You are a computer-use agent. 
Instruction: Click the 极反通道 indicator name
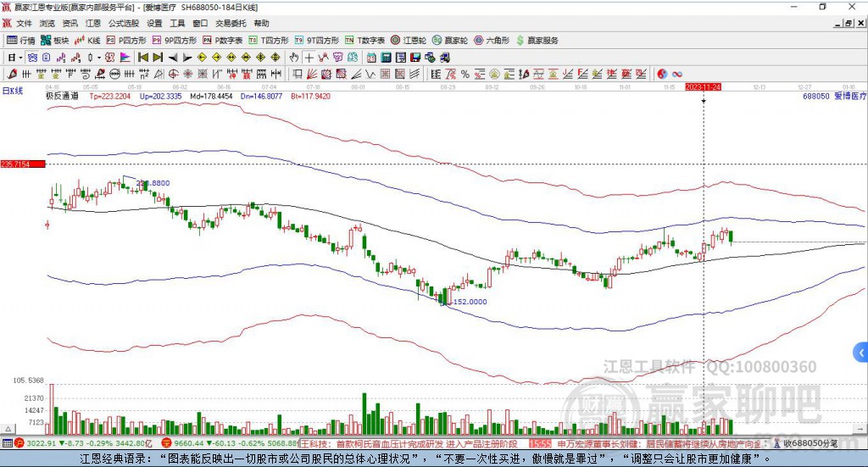pos(62,97)
